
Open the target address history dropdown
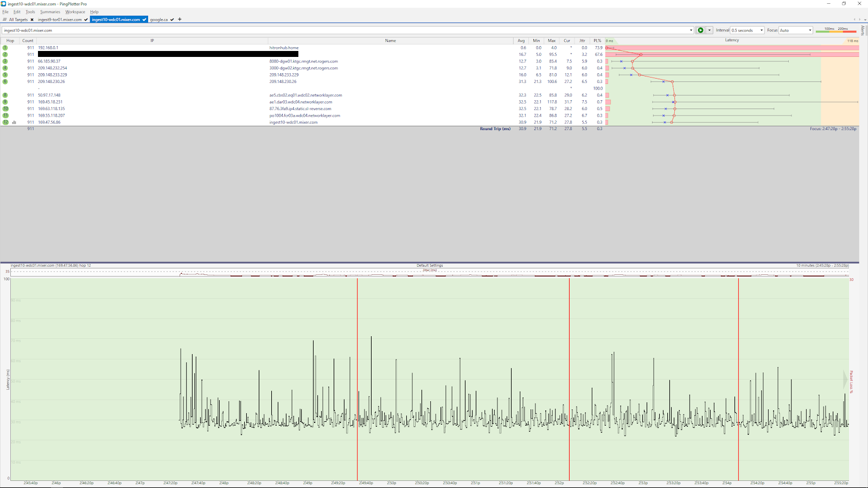click(x=691, y=30)
